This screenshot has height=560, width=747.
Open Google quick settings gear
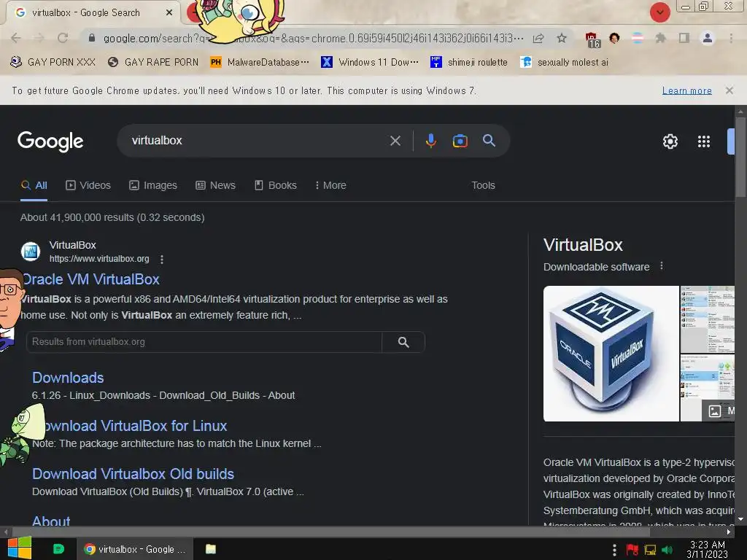[x=670, y=141]
